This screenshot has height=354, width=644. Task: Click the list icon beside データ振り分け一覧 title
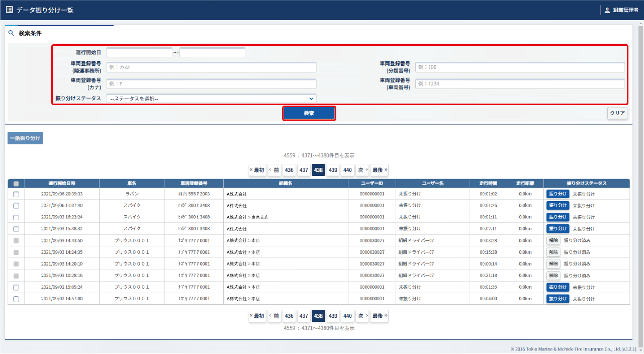pos(10,10)
